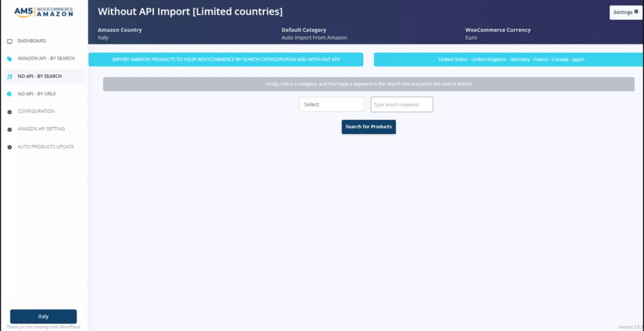The image size is (644, 331).
Task: Open the Configuration menu entry
Action: (x=35, y=111)
